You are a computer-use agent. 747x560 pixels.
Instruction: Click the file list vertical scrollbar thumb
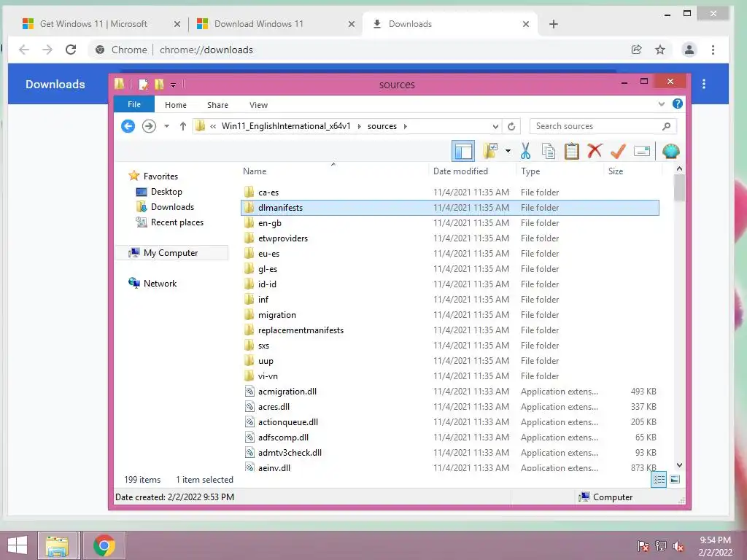679,187
